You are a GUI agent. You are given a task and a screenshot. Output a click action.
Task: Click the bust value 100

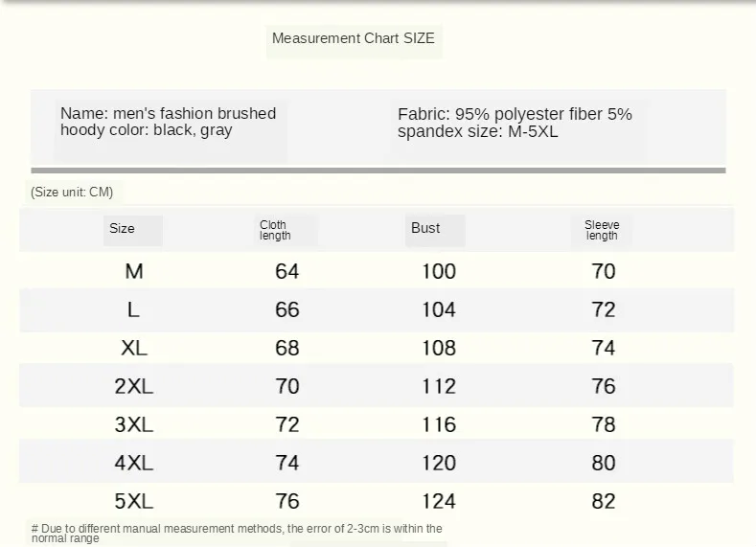(x=439, y=271)
